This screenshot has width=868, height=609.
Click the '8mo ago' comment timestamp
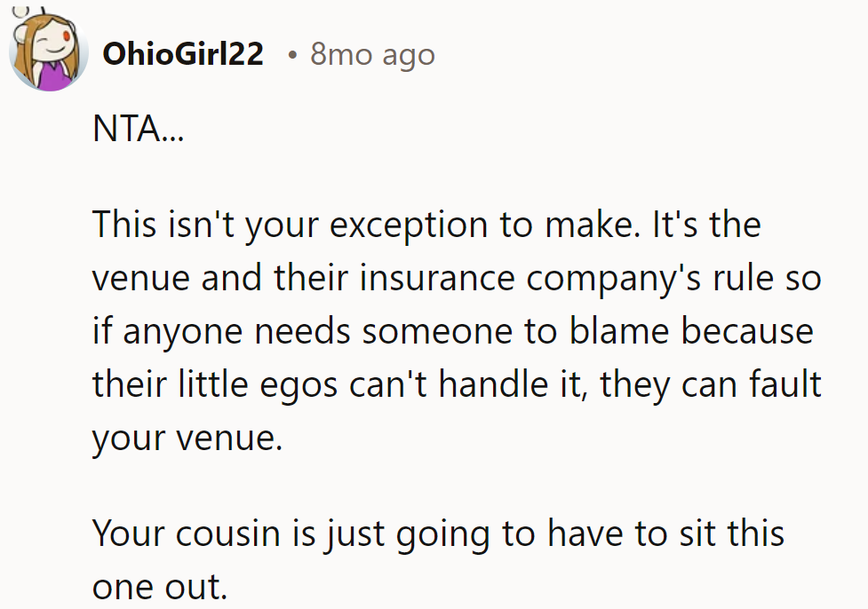tap(372, 54)
